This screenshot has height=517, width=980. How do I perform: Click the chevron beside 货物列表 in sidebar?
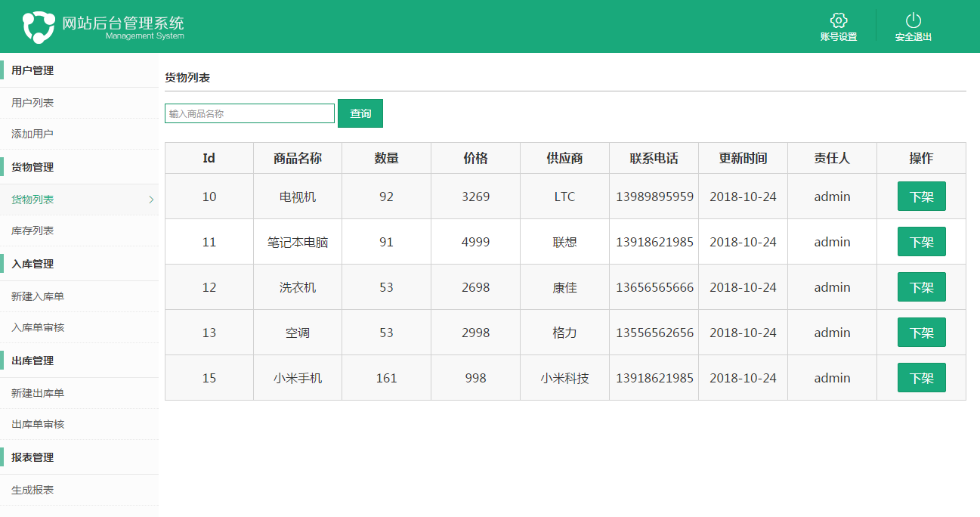coord(151,200)
